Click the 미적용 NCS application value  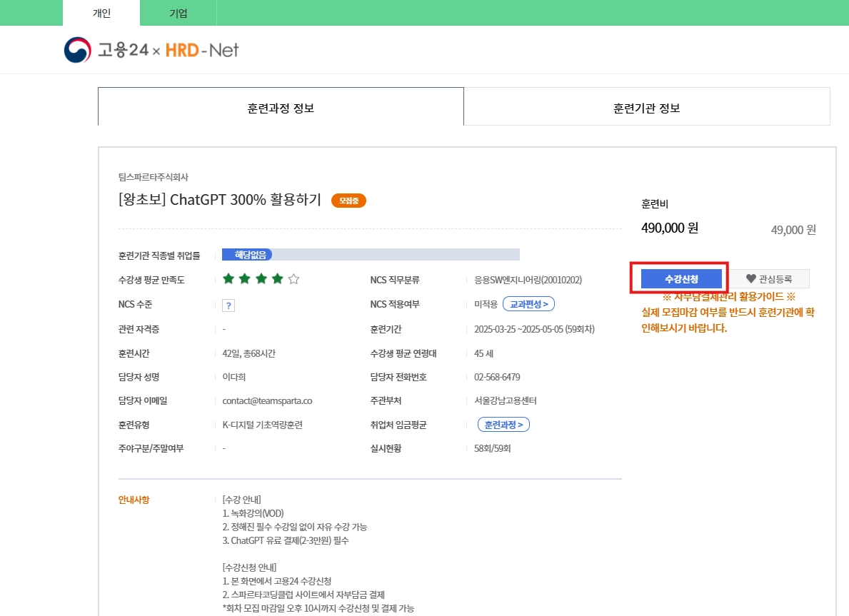486,304
